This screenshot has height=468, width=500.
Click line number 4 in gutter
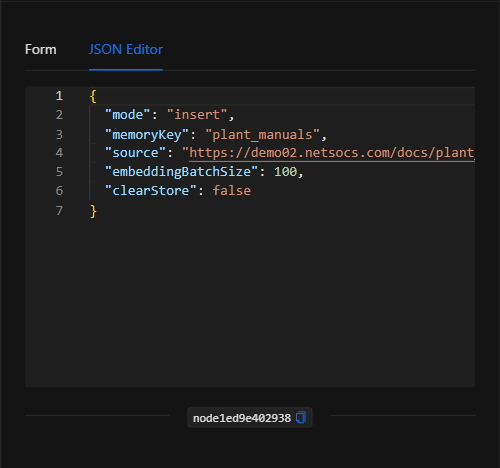(59, 153)
